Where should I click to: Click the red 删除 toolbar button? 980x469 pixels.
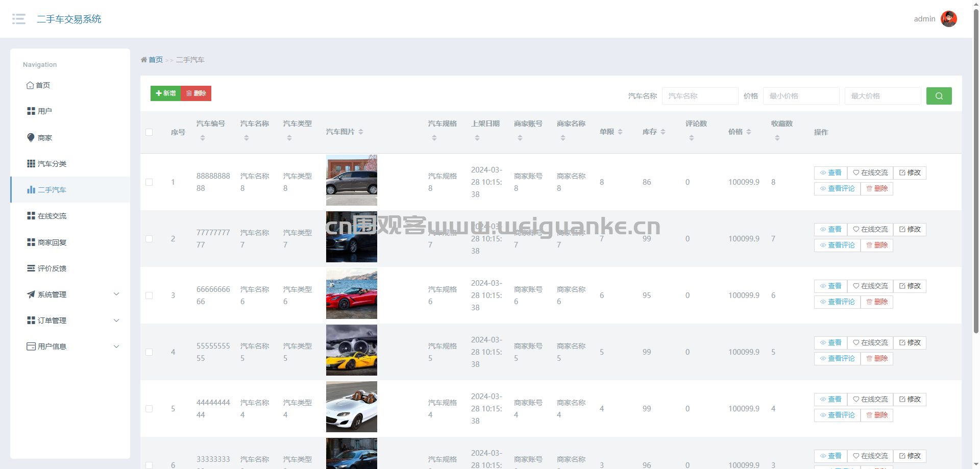pos(196,93)
